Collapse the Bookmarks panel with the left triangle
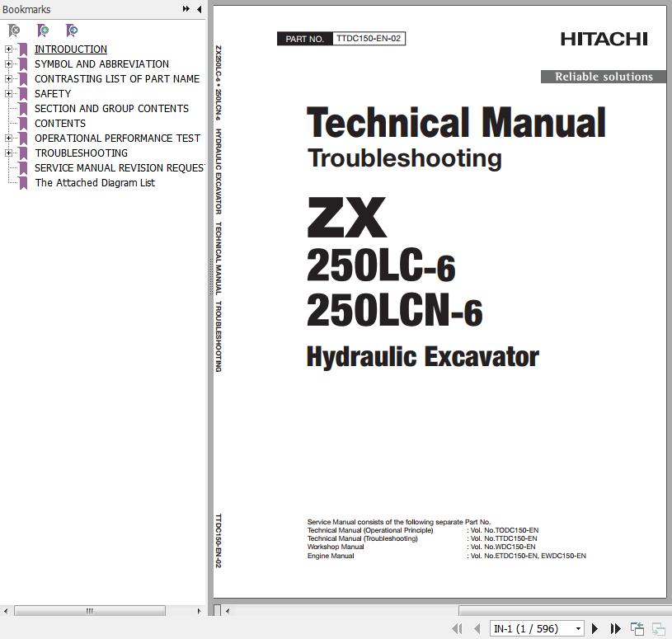Screen dimensions: 672x639 pos(200,9)
